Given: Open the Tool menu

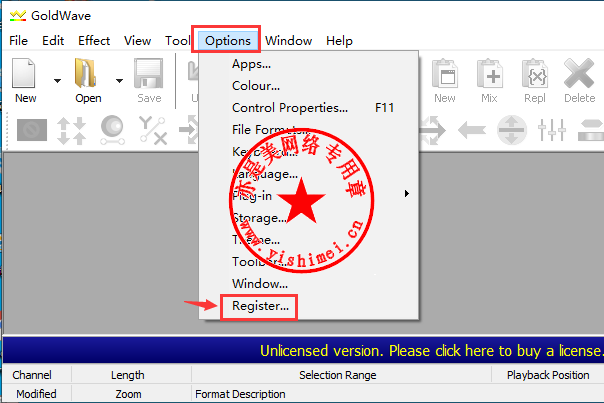Looking at the screenshot, I should (178, 40).
